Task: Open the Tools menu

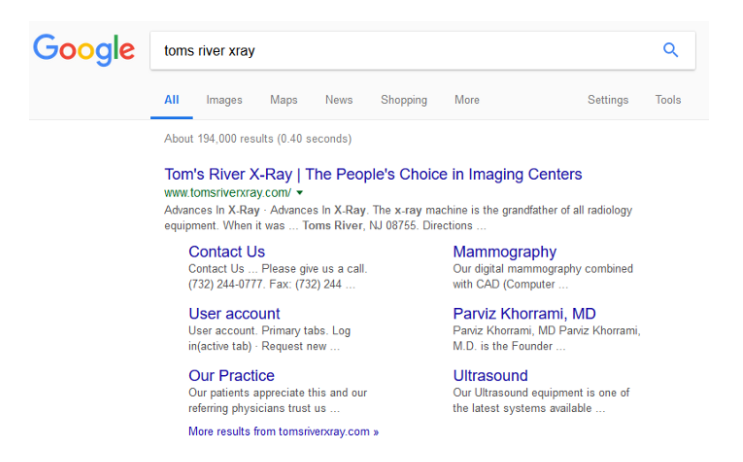Action: click(x=668, y=100)
